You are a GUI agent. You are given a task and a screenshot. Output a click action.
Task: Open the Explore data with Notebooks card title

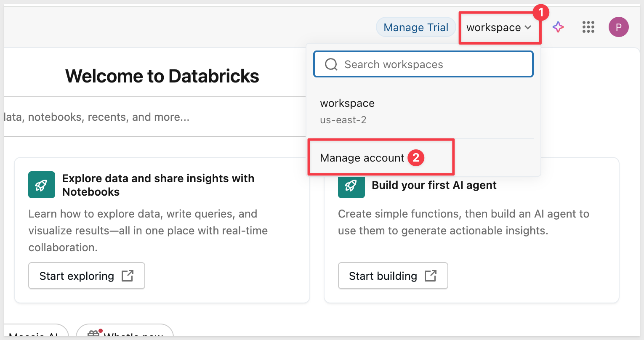pos(158,185)
